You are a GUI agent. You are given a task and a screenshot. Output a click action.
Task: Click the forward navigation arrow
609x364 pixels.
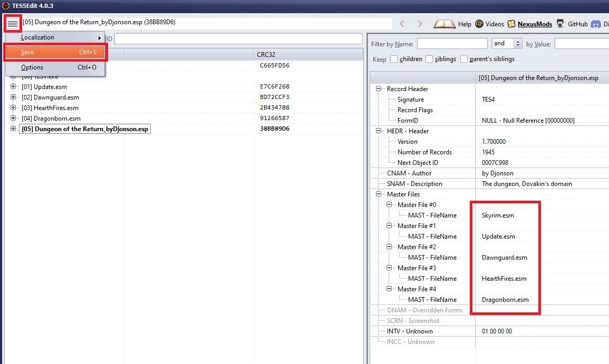tap(420, 24)
